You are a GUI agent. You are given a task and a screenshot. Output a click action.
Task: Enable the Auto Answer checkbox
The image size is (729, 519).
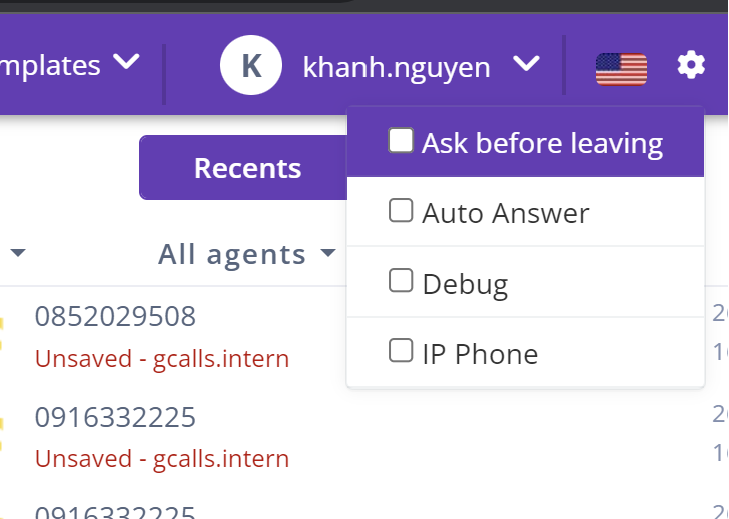401,211
